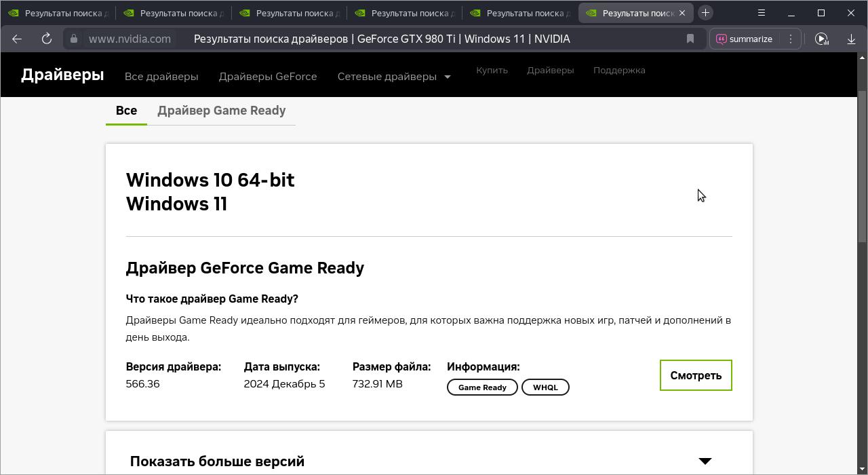Open a new tab with the plus icon
This screenshot has width=868, height=475.
click(705, 13)
